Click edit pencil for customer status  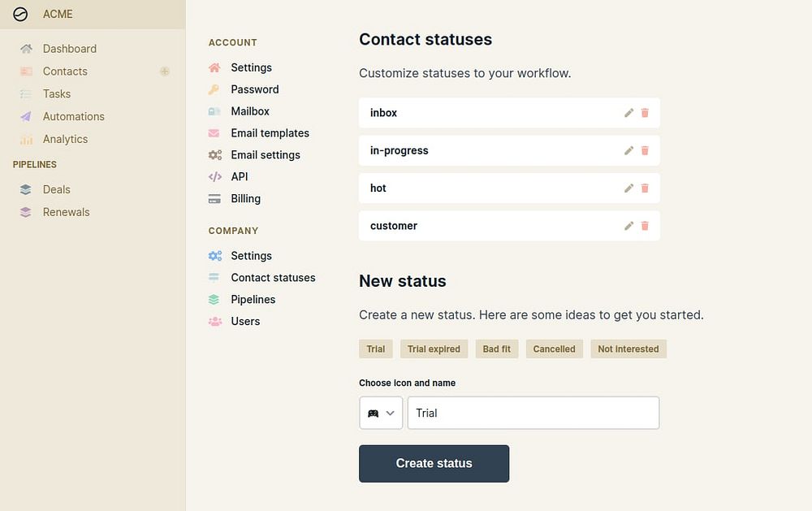[x=628, y=226]
